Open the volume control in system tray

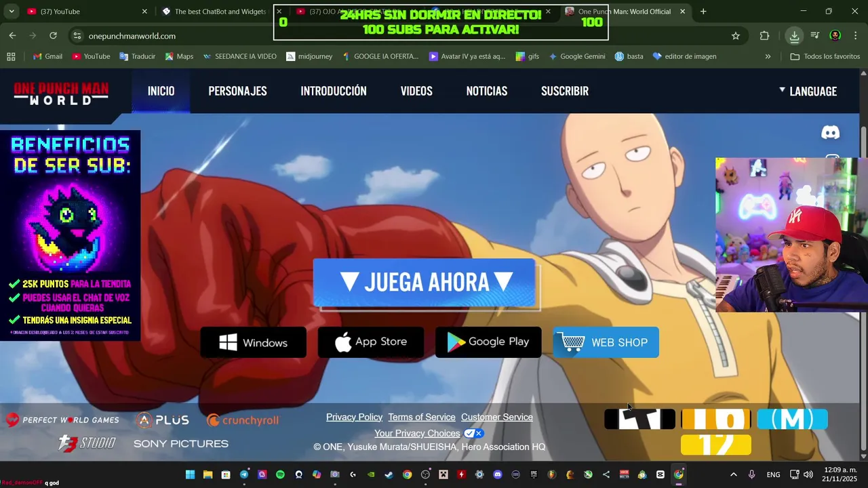[x=808, y=474]
